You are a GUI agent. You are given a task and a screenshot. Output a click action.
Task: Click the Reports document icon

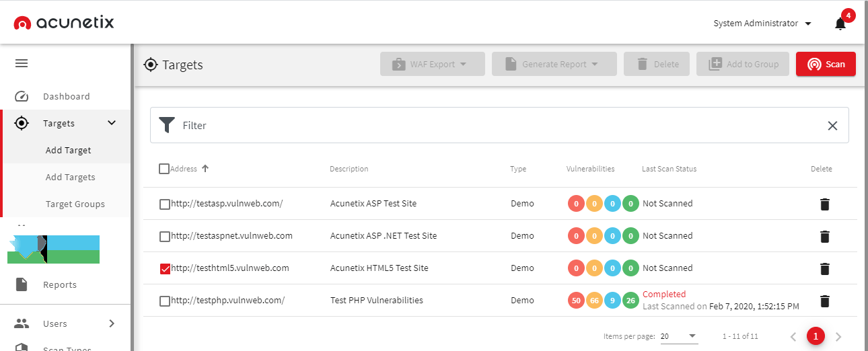click(22, 284)
